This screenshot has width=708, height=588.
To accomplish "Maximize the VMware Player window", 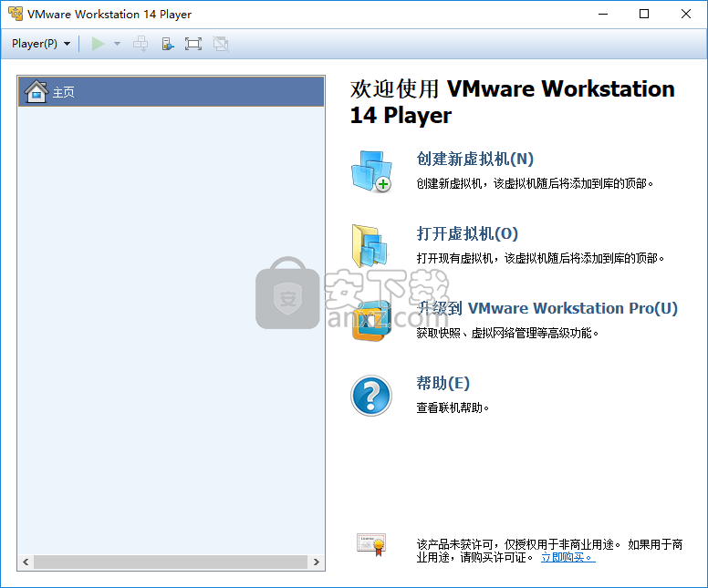I will pyautogui.click(x=644, y=14).
